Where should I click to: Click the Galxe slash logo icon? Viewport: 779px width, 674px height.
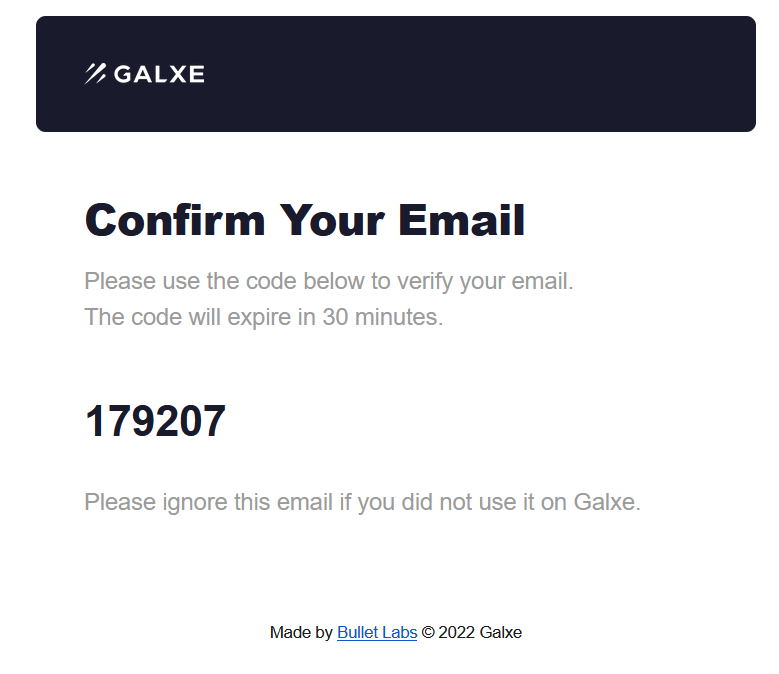[95, 74]
